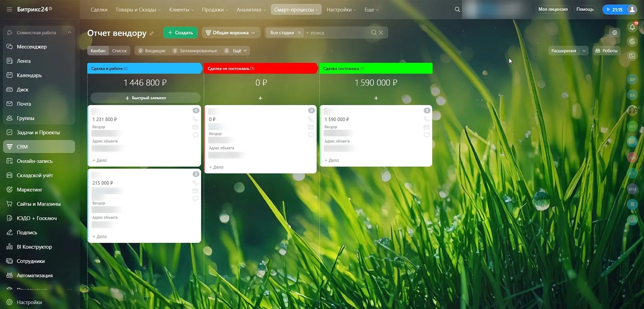Click chat icon on the 215 000 ₽ card

pyautogui.click(x=195, y=199)
